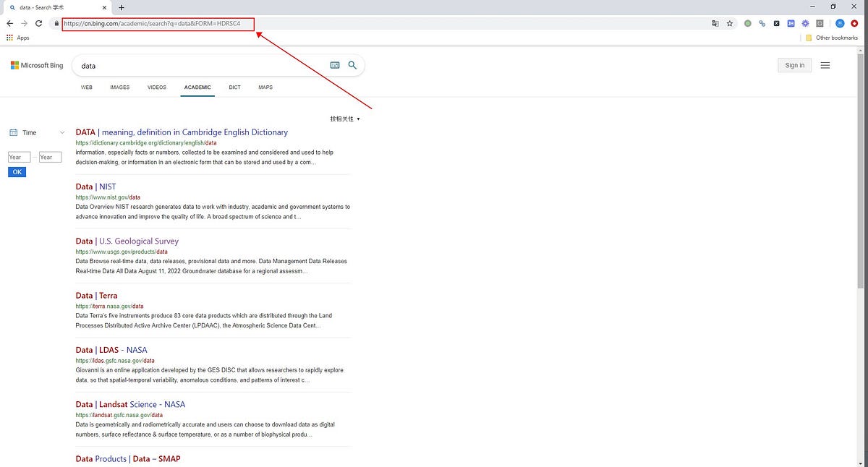This screenshot has height=467, width=868.
Task: Click the browser profile avatar icon
Action: (839, 23)
